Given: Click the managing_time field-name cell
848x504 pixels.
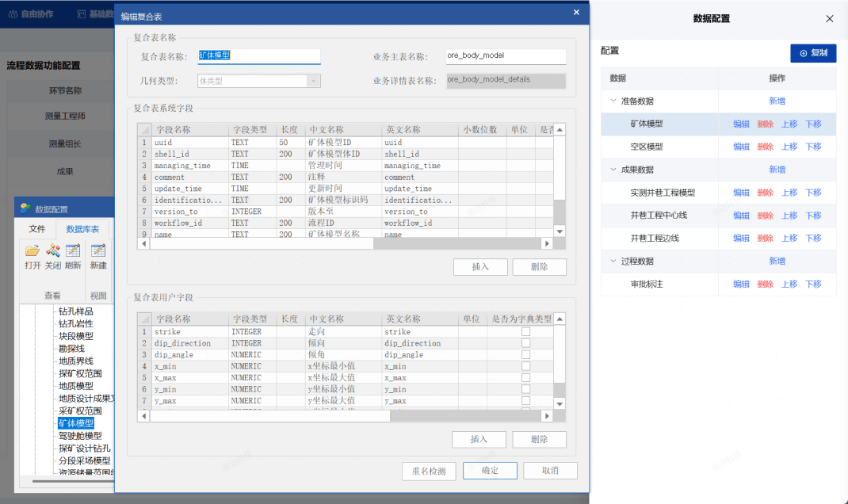Looking at the screenshot, I should click(190, 166).
